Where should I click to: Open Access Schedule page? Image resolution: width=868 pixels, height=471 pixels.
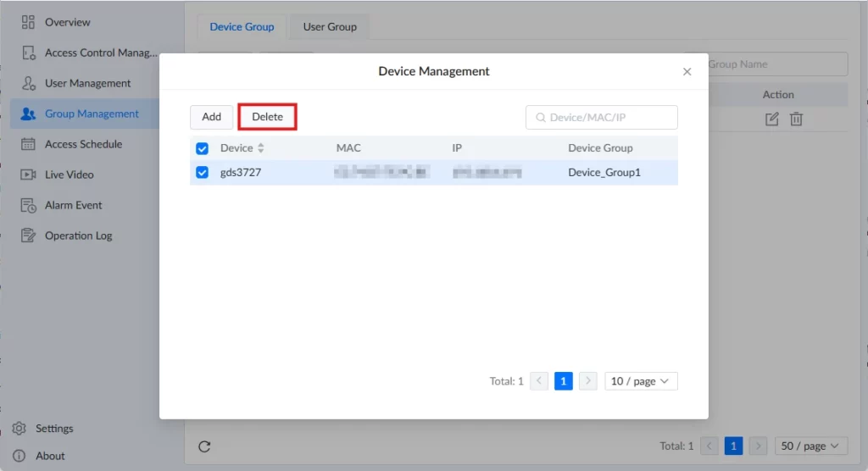[83, 144]
